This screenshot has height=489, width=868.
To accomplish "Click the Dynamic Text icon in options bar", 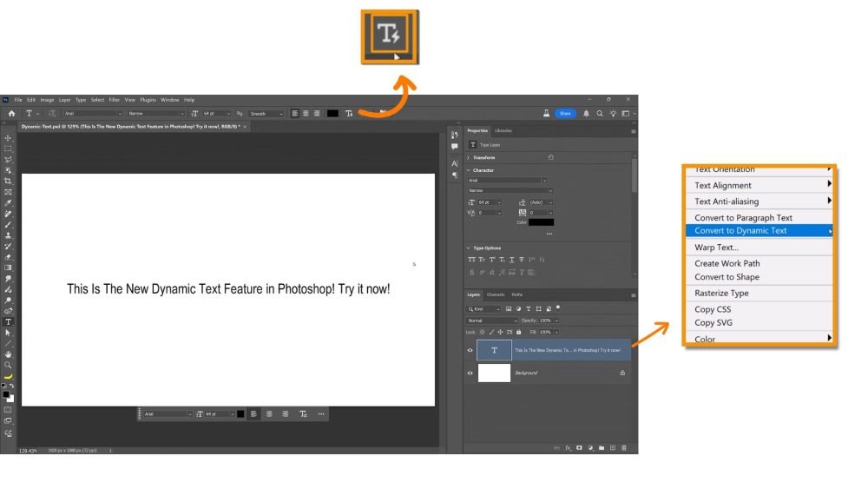I will coord(349,114).
